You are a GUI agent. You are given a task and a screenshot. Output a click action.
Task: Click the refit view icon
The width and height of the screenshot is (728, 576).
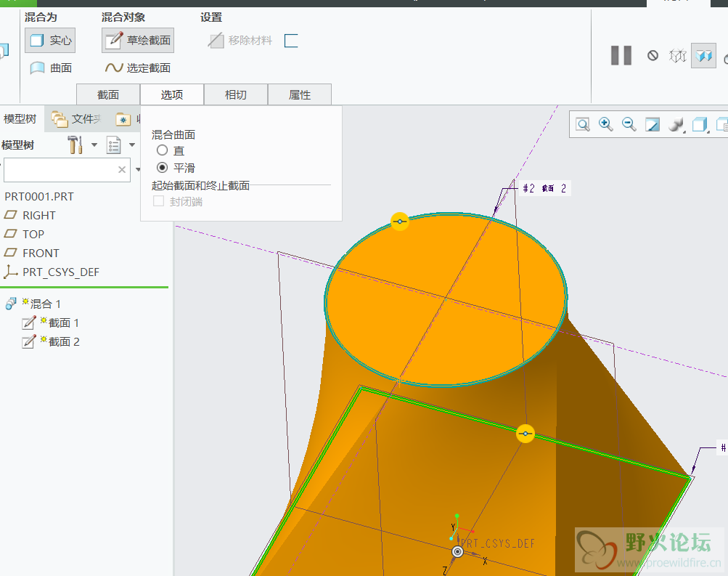click(x=583, y=124)
